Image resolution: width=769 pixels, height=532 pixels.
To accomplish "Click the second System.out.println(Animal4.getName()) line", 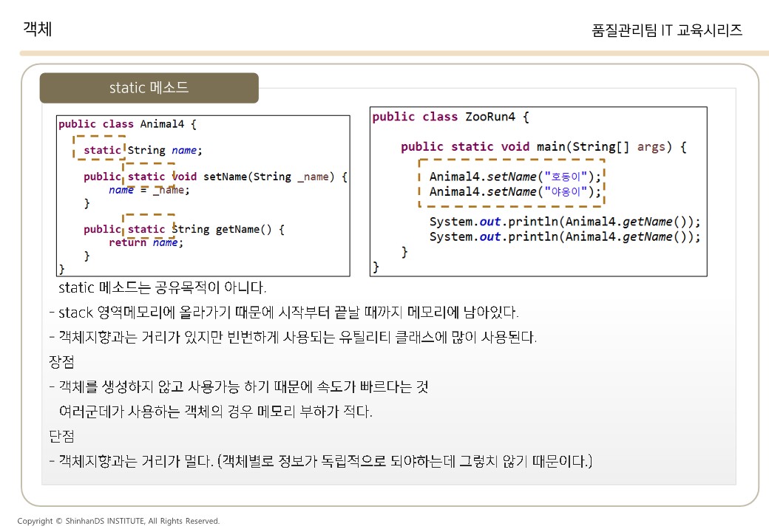I will pos(565,236).
